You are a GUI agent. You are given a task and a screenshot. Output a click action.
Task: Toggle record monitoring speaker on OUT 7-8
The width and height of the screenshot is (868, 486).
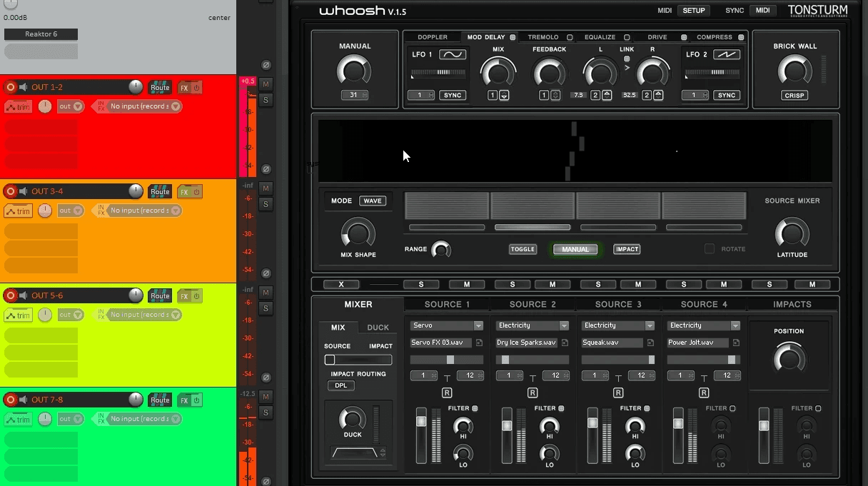coord(24,400)
